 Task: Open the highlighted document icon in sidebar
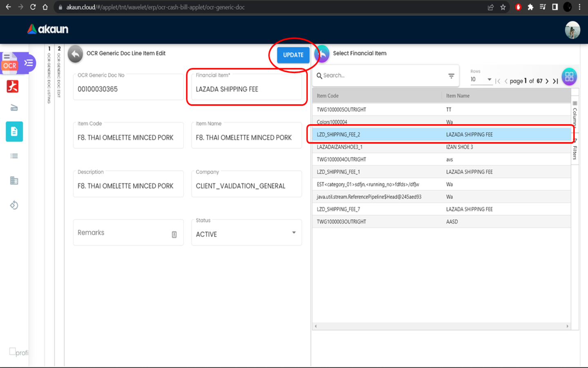(x=14, y=132)
